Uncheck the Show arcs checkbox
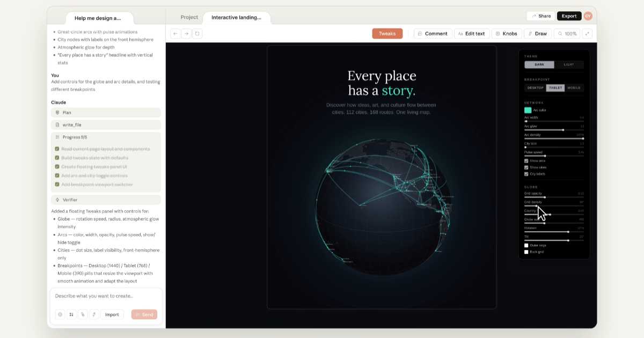This screenshot has height=338, width=644. click(x=526, y=161)
